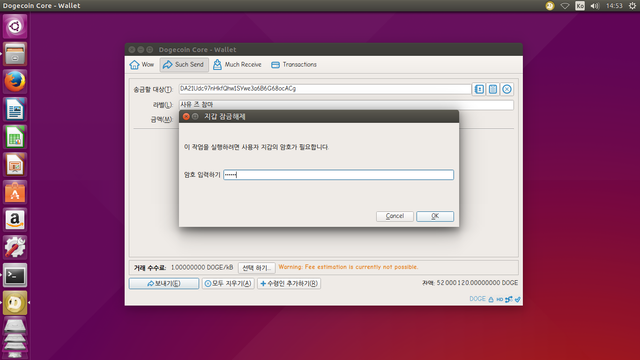Open LibreOffice Impress from launcher
Image resolution: width=640 pixels, height=360 pixels.
click(15, 165)
